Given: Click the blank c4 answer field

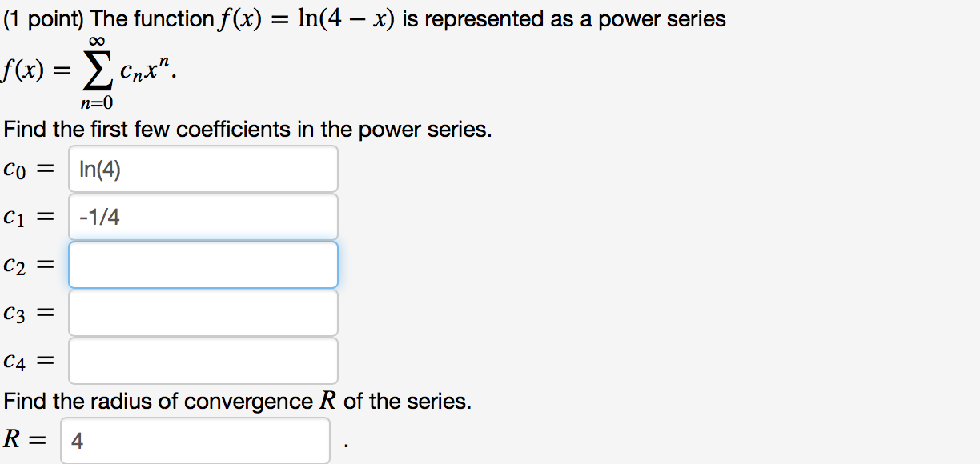Looking at the screenshot, I should (203, 360).
